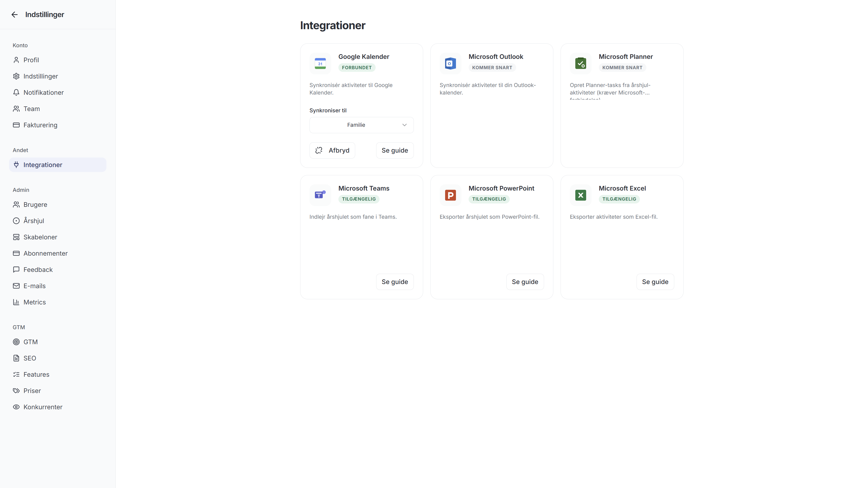Click the E-mails envelope icon
Viewport: 868px width, 488px height.
16,286
